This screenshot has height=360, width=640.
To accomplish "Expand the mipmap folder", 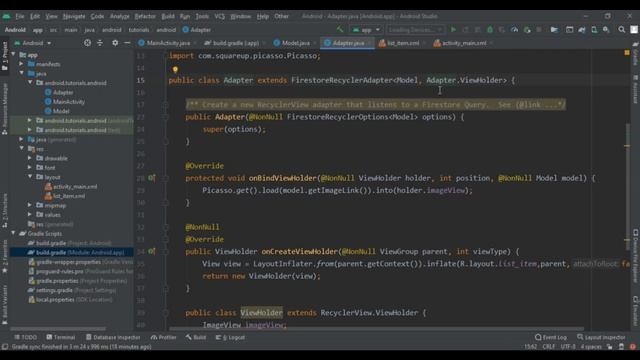I will pyautogui.click(x=30, y=205).
